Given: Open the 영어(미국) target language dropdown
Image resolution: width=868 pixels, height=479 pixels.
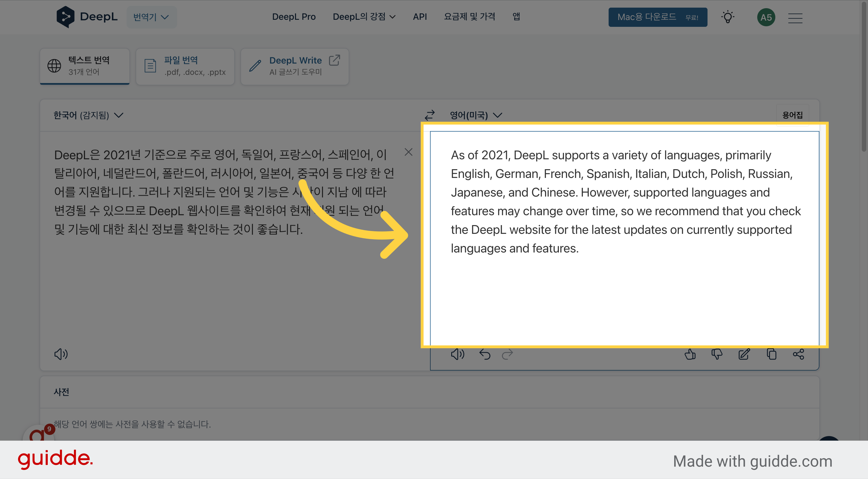Looking at the screenshot, I should point(476,115).
